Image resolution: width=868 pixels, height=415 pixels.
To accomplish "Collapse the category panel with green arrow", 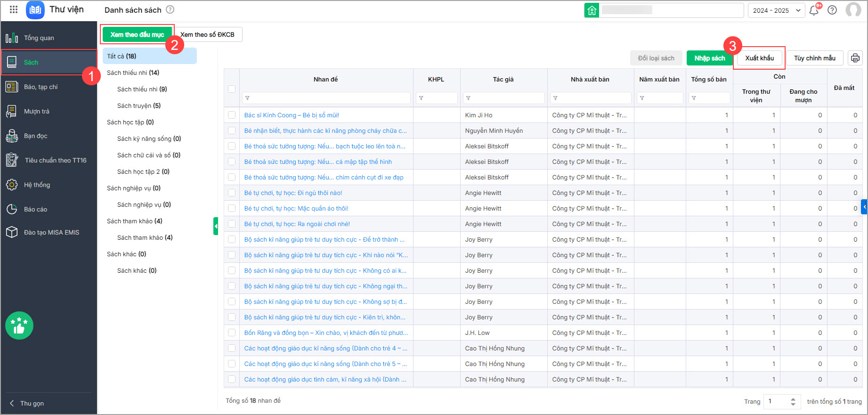I will coord(216,226).
